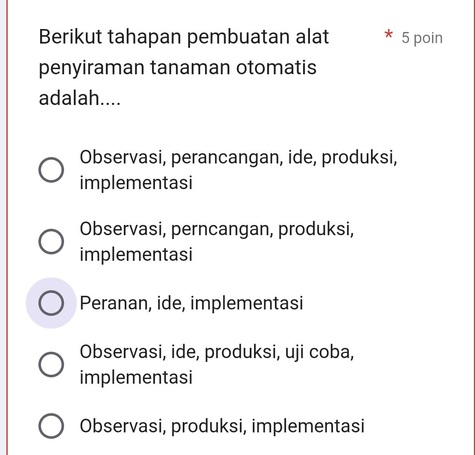Click the text 'penyiraman tanaman otomatis'
The image size is (476, 455).
tap(178, 67)
